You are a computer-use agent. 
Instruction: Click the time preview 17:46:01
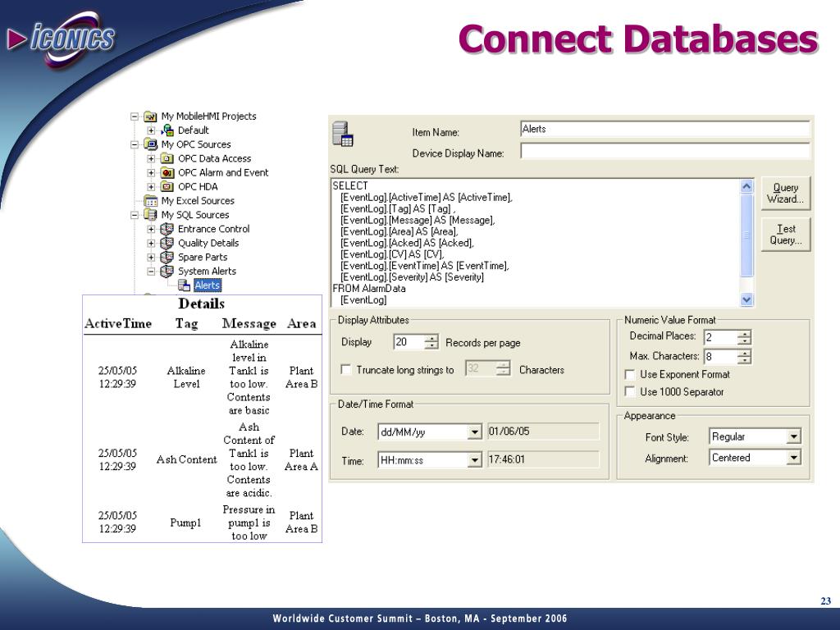tap(544, 459)
